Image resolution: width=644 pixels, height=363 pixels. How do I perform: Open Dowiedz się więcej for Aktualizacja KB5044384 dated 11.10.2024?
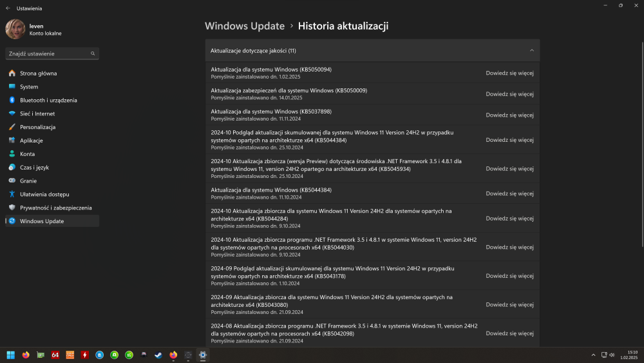(x=509, y=193)
